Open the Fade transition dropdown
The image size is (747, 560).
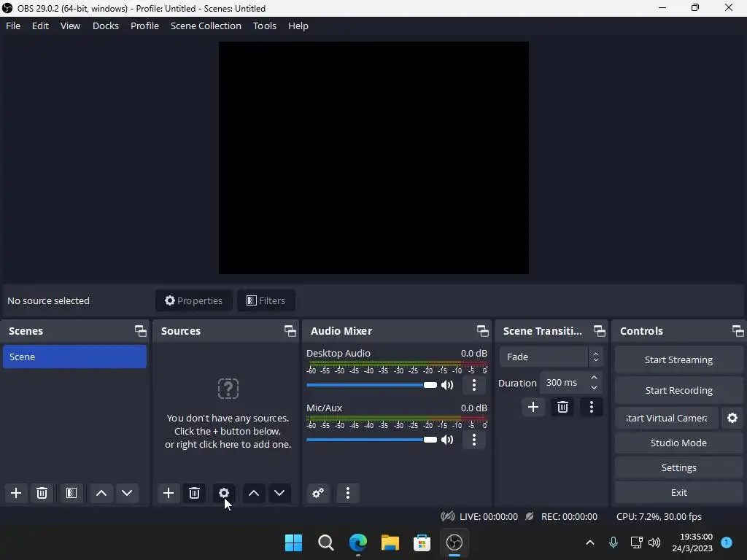[551, 357]
